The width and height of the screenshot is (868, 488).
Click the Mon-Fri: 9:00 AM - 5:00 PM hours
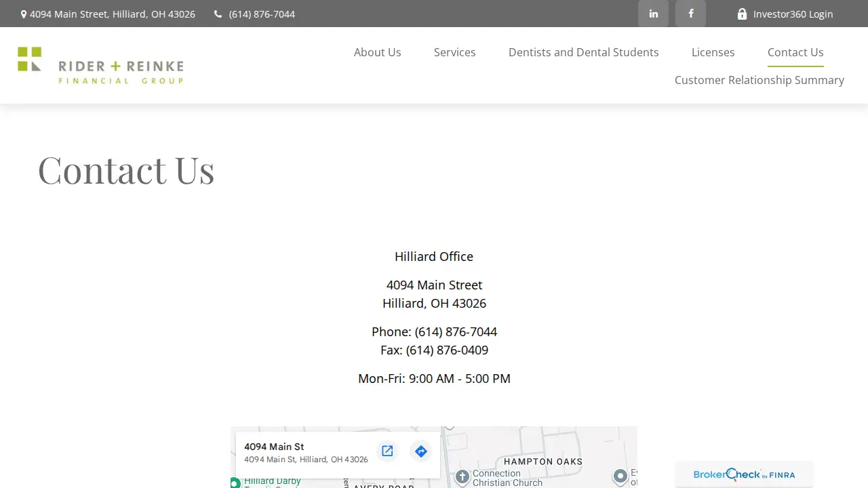[x=434, y=378]
